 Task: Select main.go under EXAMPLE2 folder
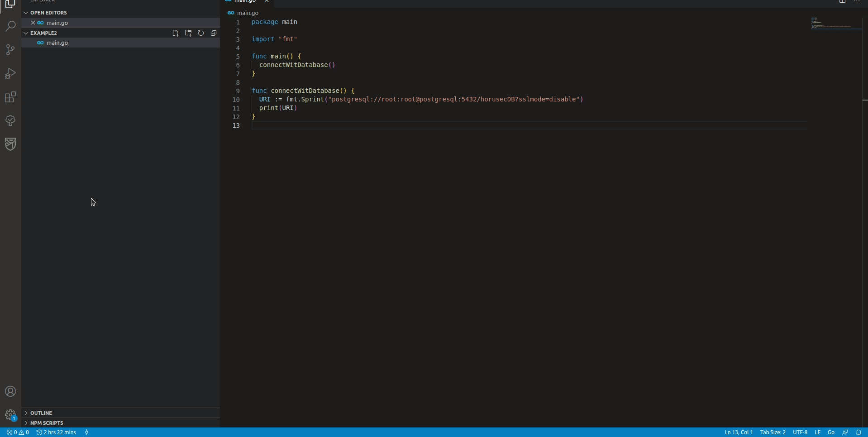[x=120, y=43]
